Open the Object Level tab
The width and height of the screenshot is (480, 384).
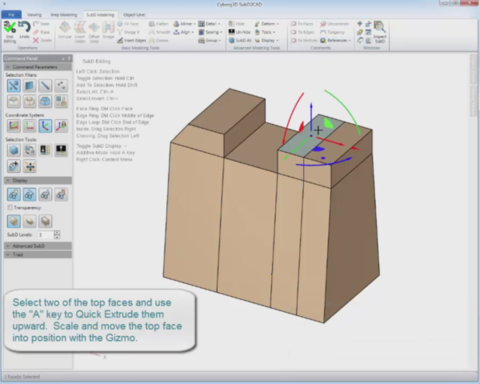[x=134, y=15]
